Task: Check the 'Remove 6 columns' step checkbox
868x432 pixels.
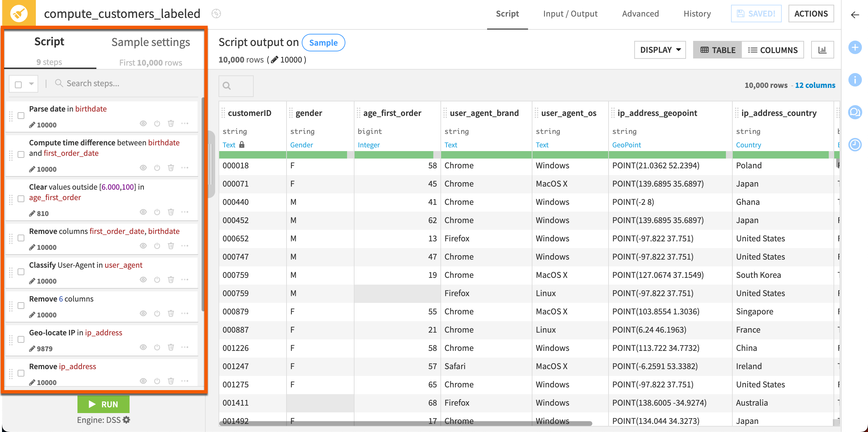Action: (x=21, y=305)
